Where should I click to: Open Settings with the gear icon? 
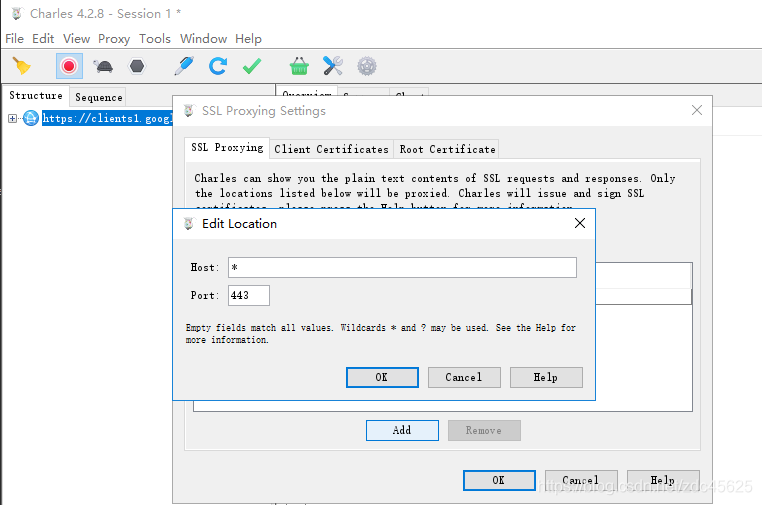[367, 66]
